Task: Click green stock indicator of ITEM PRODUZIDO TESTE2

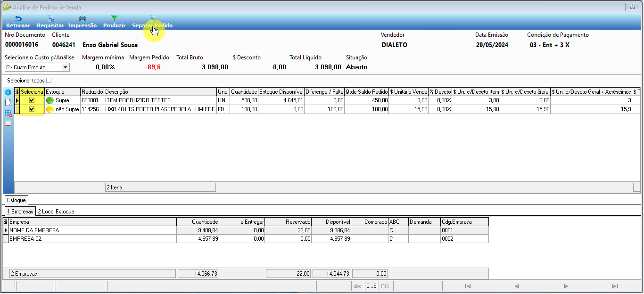Action: pos(50,100)
